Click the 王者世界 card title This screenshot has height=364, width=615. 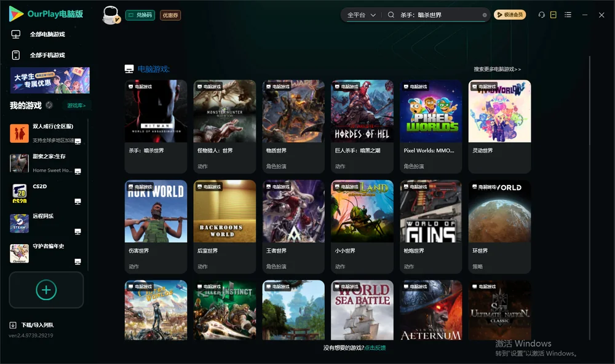tap(276, 251)
